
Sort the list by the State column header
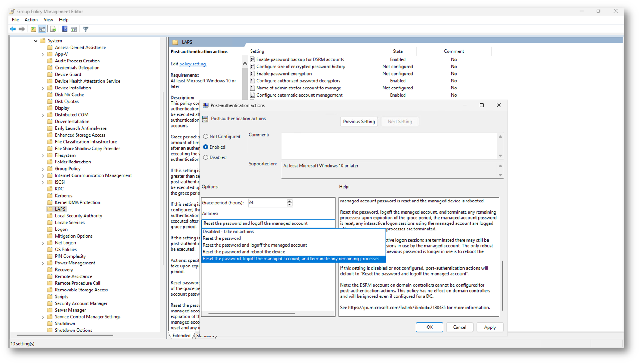(398, 51)
